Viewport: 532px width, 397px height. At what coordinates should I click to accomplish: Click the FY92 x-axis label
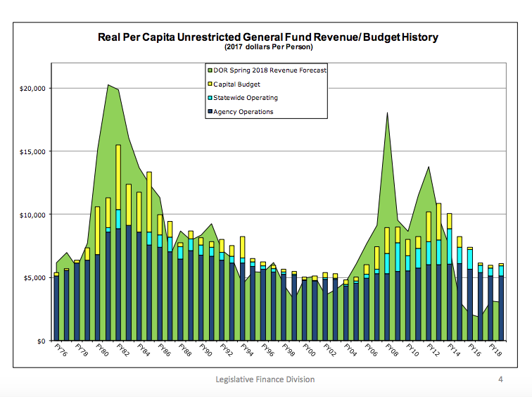point(227,350)
